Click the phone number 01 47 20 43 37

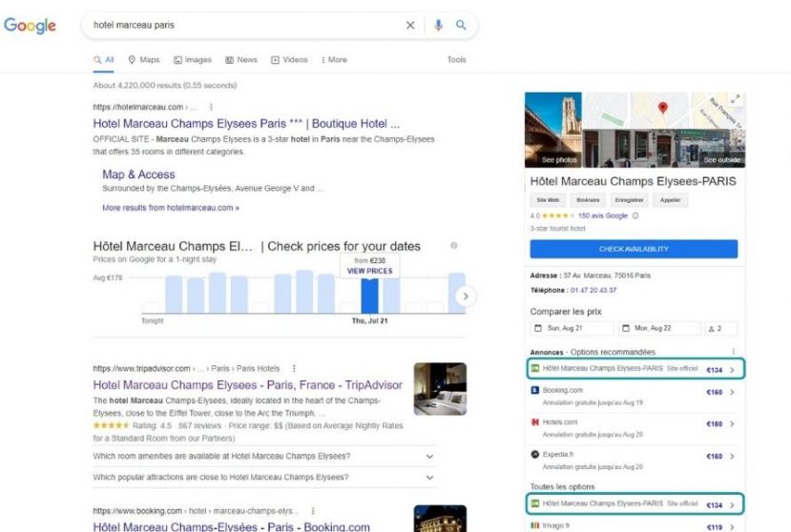[593, 291]
